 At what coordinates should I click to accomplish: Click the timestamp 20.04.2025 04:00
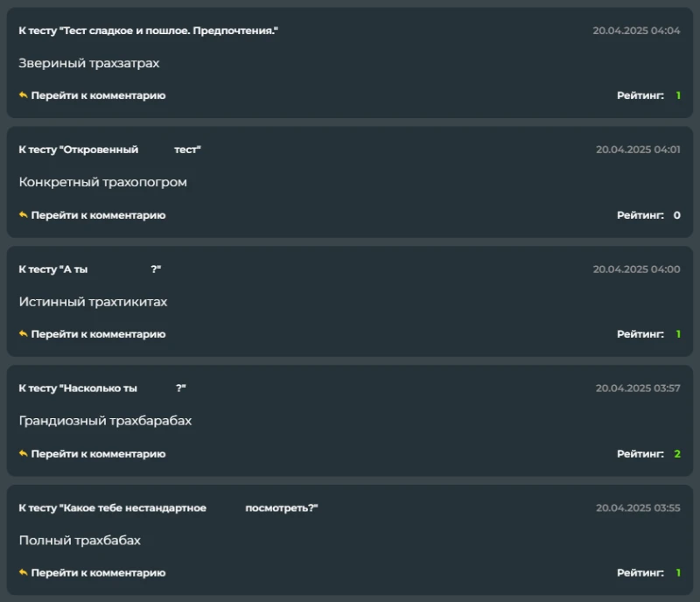click(x=636, y=269)
